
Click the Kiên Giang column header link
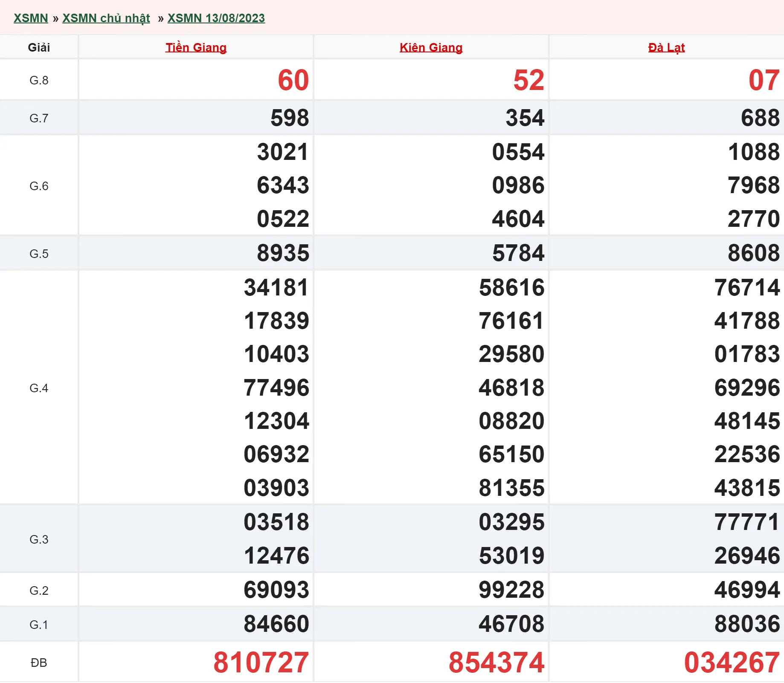click(431, 47)
